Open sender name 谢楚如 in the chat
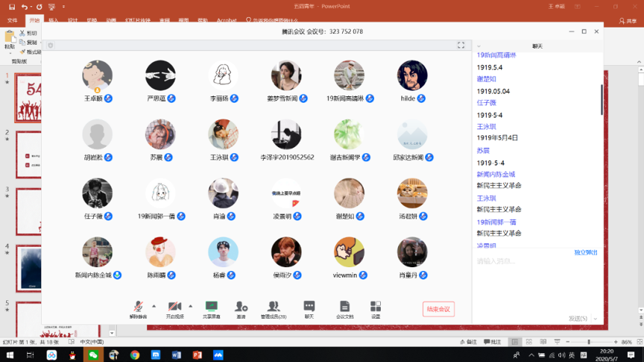This screenshot has width=644, height=362. click(486, 79)
